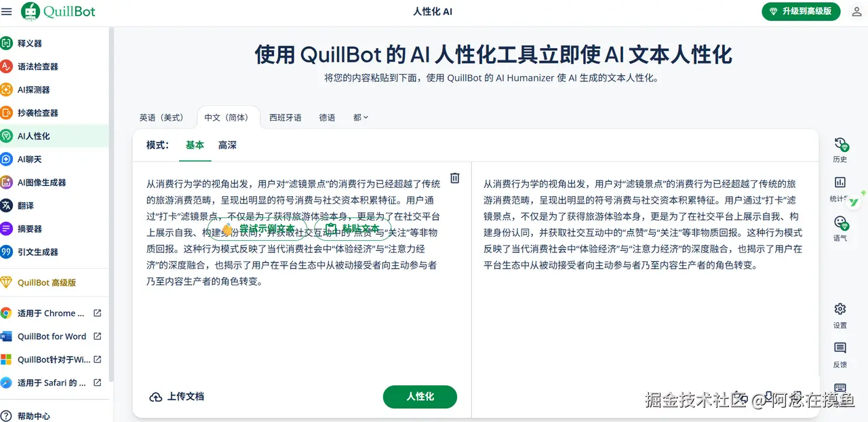Click 上传文档 upload document
868x422 pixels.
click(176, 397)
